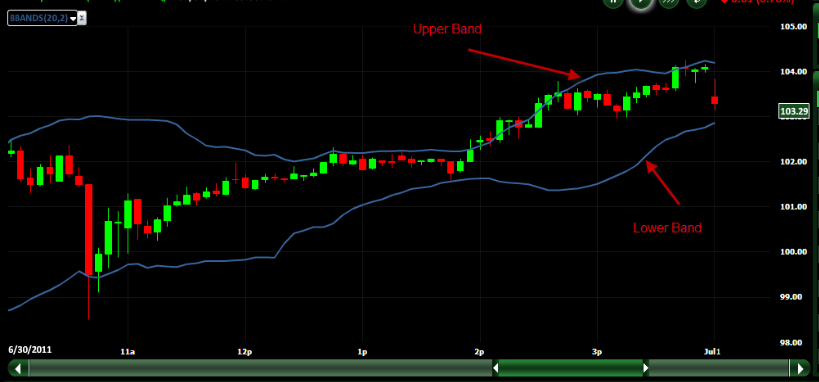Click the right arrow of the timeline scrollbar

coord(800,368)
